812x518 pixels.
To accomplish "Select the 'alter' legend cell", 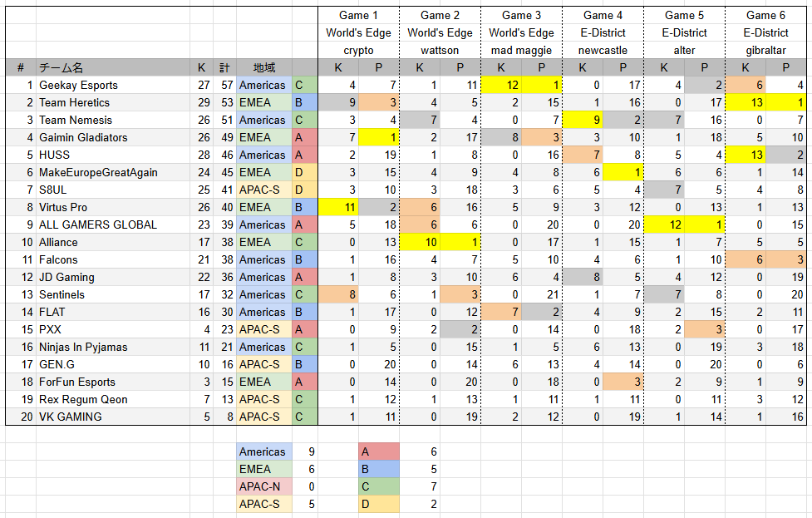I will 684,50.
